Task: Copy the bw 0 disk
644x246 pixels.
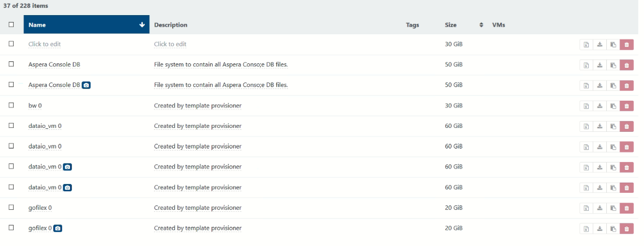Action: tap(613, 106)
